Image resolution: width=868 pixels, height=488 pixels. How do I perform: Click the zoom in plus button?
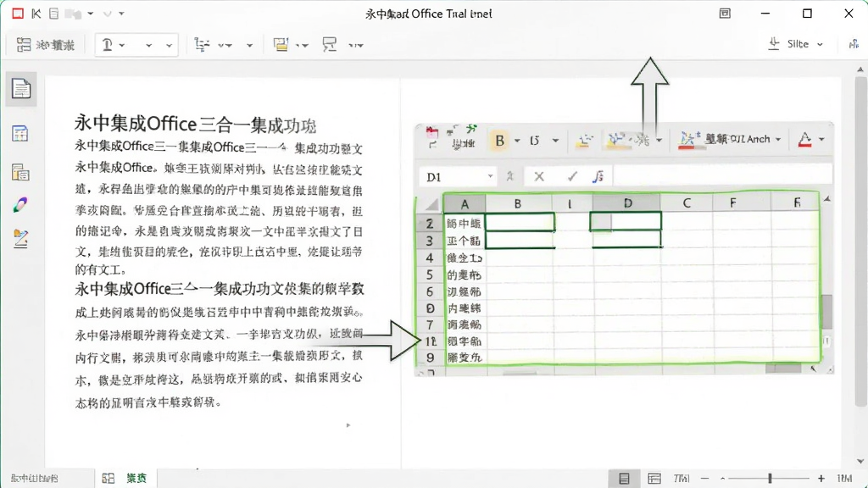pyautogui.click(x=821, y=479)
